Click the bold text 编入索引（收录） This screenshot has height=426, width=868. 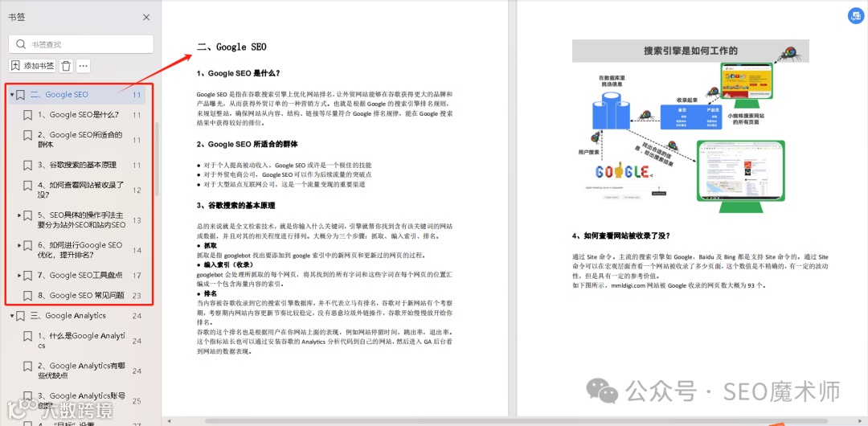[228, 264]
